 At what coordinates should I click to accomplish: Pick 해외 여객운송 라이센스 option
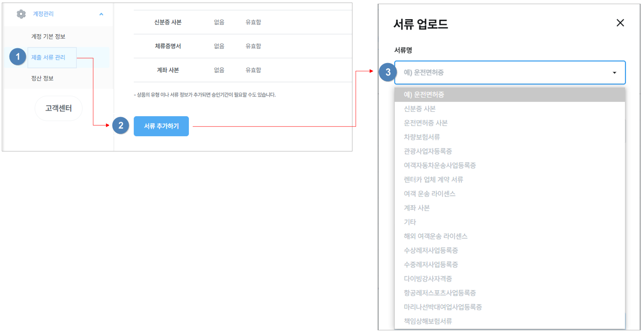click(436, 236)
